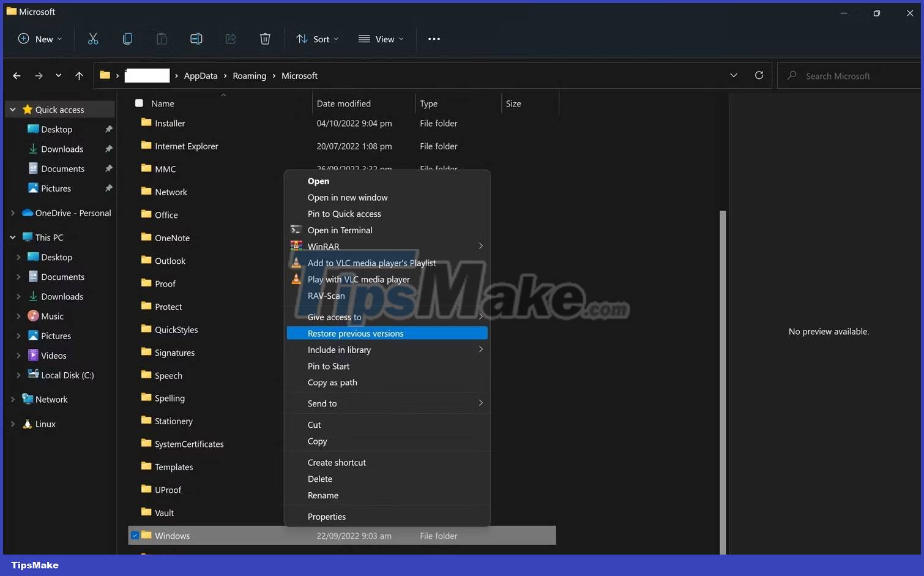Click the New button
The width and height of the screenshot is (924, 576).
39,39
